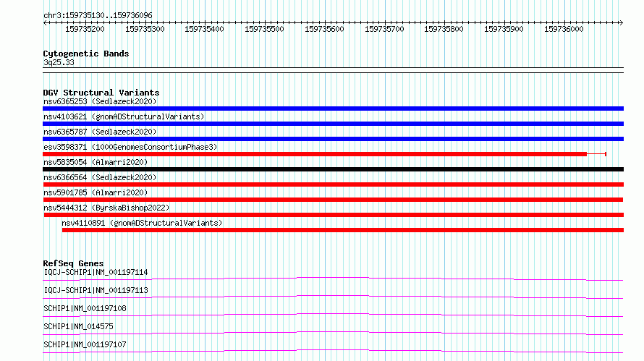Click ruler position 159735800
Viewport: 644px width, 361px height.
(x=444, y=29)
